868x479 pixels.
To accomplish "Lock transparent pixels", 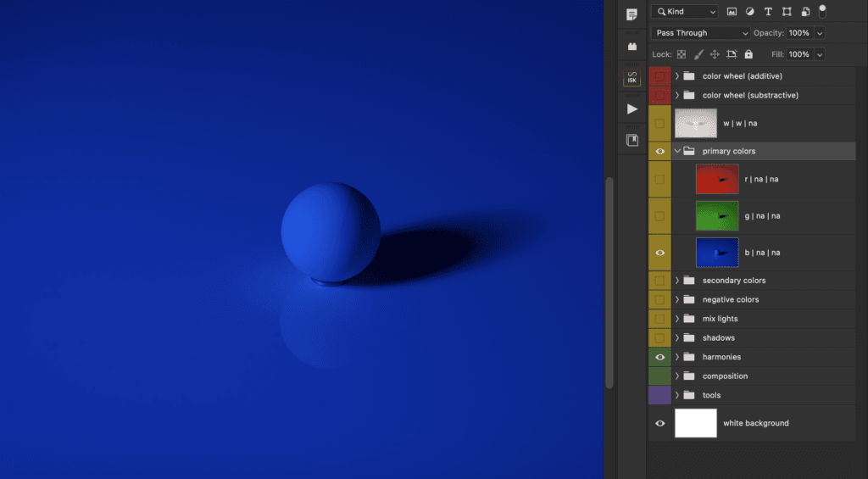I will coord(682,54).
